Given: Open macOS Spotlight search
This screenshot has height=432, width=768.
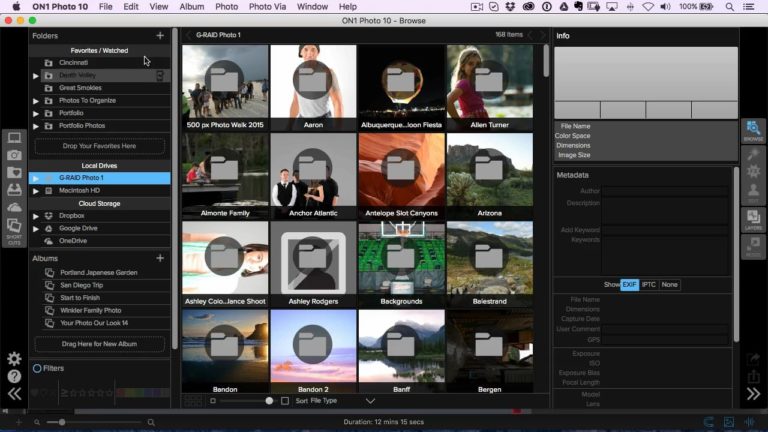Looking at the screenshot, I should [x=730, y=7].
